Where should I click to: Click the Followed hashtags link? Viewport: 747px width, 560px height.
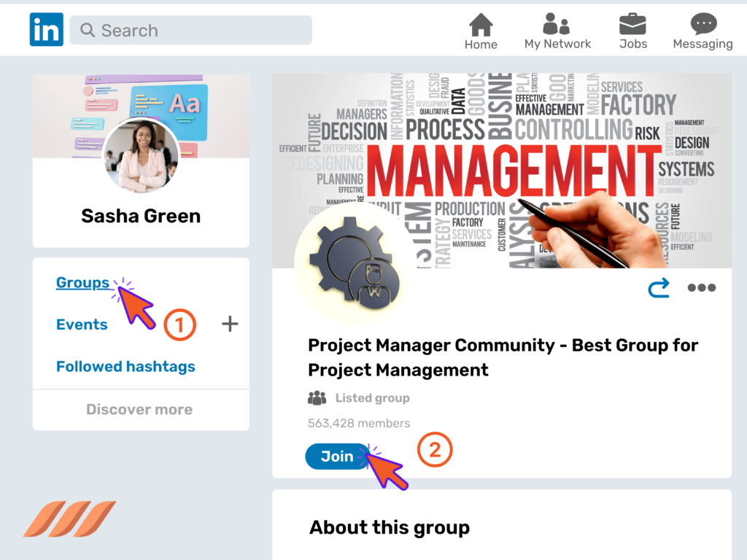(x=125, y=367)
